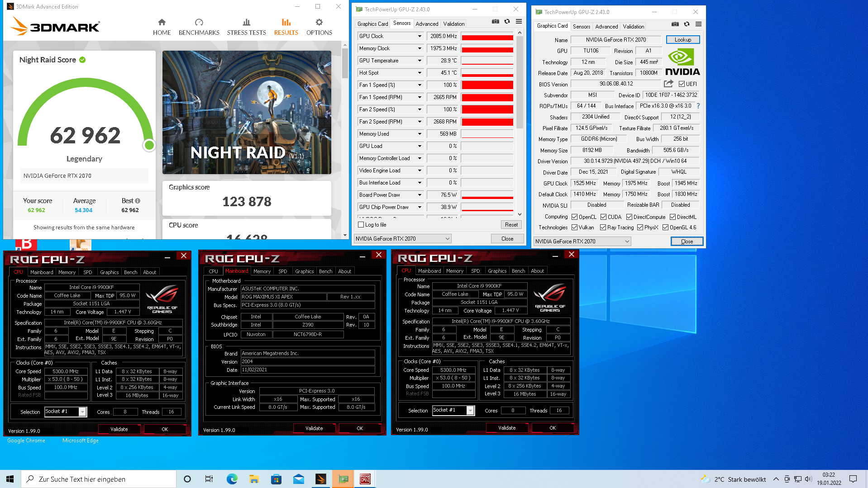Switch to Advanced tab in GPU-Z Sensors window
The height and width of the screenshot is (488, 868).
coord(427,24)
